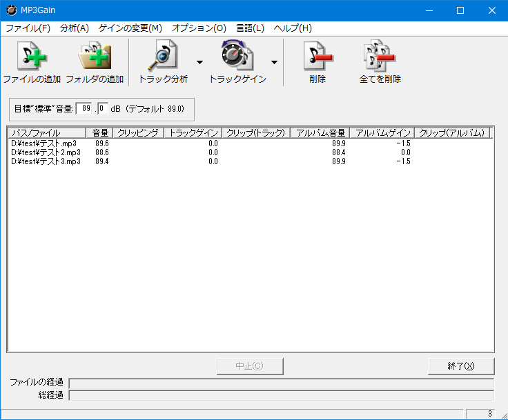
Task: Close the MP3Gain window
Action: click(x=492, y=10)
